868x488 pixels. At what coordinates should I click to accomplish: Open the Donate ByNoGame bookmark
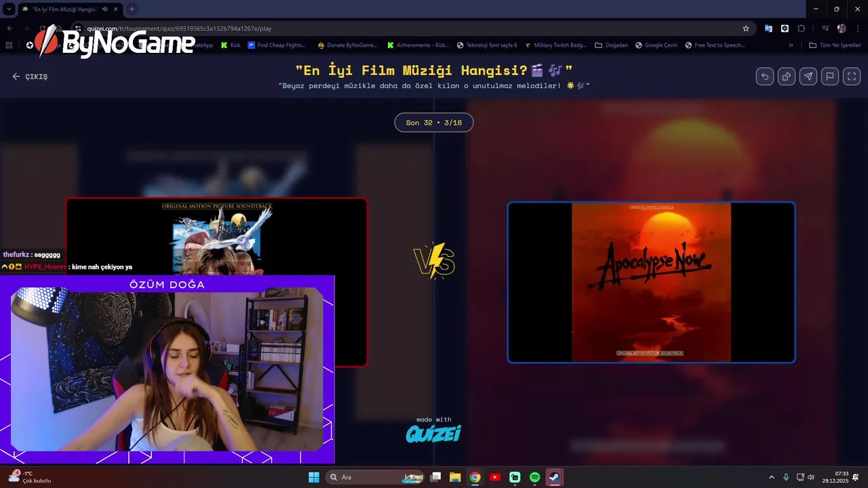(347, 45)
